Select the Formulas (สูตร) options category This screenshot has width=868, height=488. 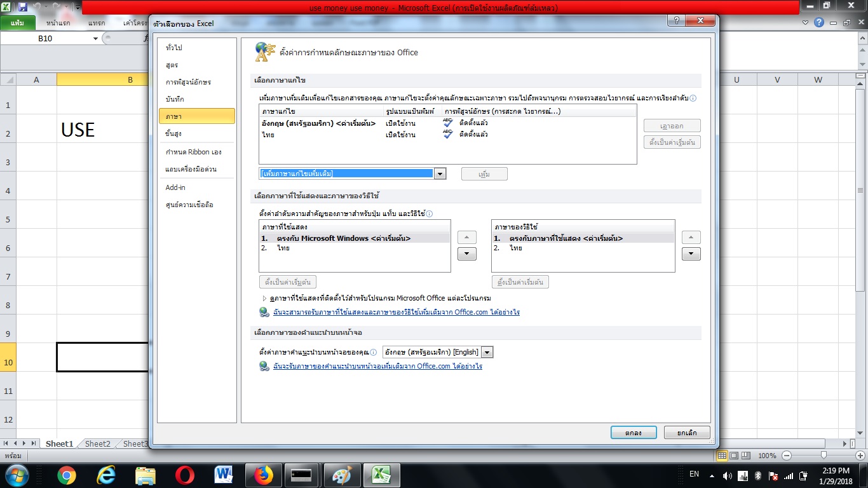point(196,65)
